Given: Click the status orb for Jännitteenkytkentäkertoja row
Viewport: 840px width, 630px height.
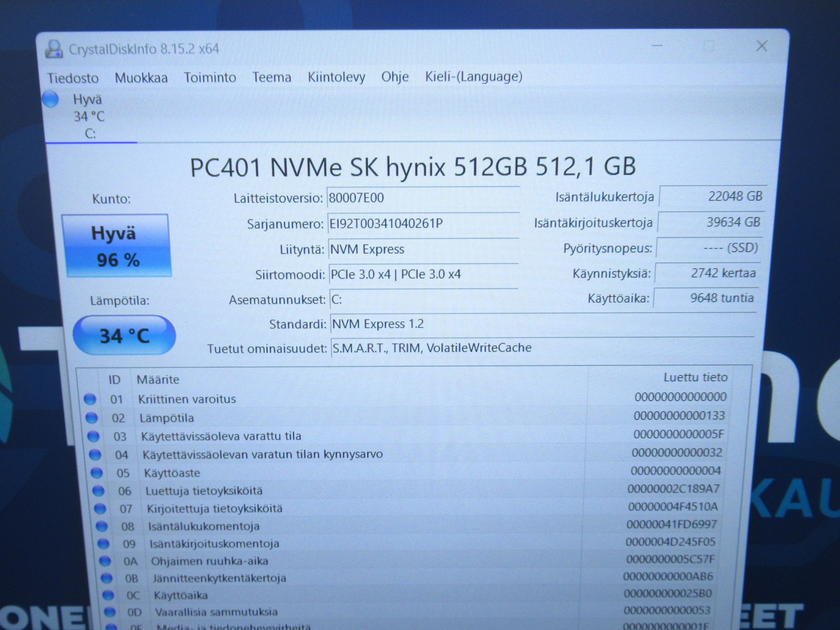Looking at the screenshot, I should [x=107, y=578].
